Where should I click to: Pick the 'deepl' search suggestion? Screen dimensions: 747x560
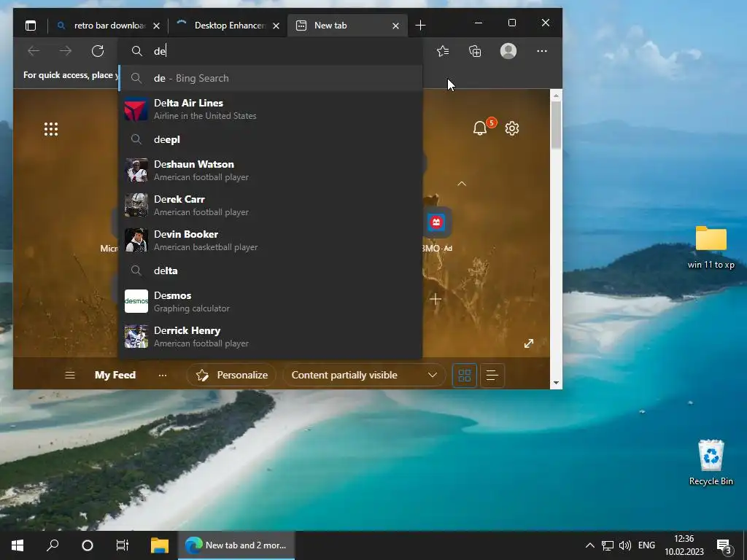pos(271,139)
